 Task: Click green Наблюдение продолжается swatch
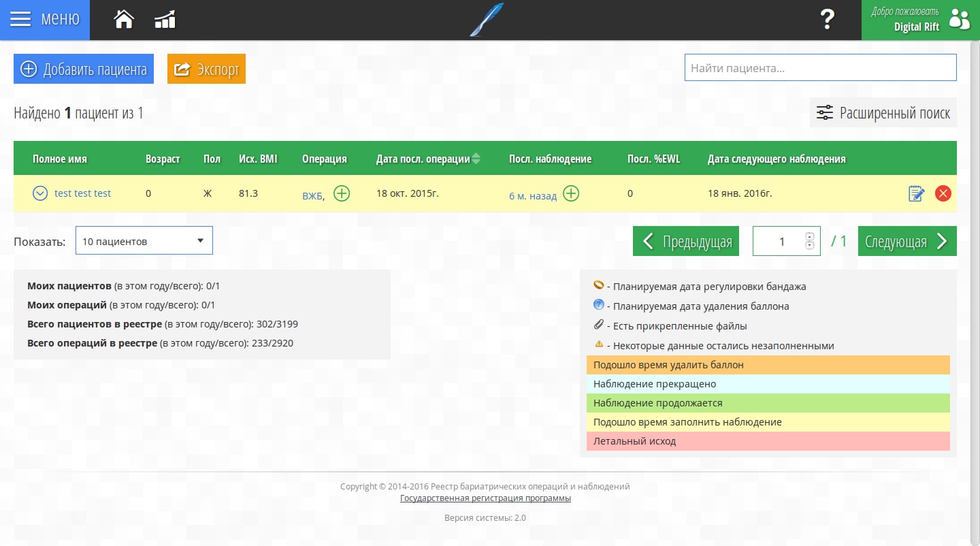point(768,403)
